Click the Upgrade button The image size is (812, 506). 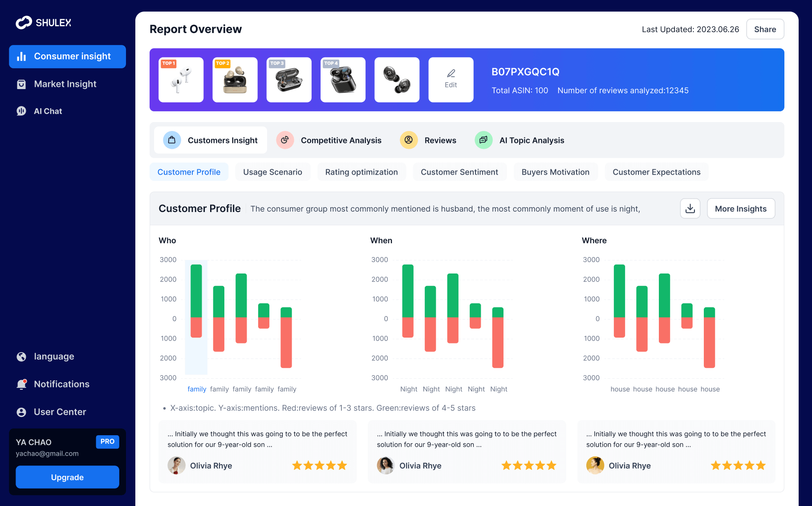[x=67, y=477]
